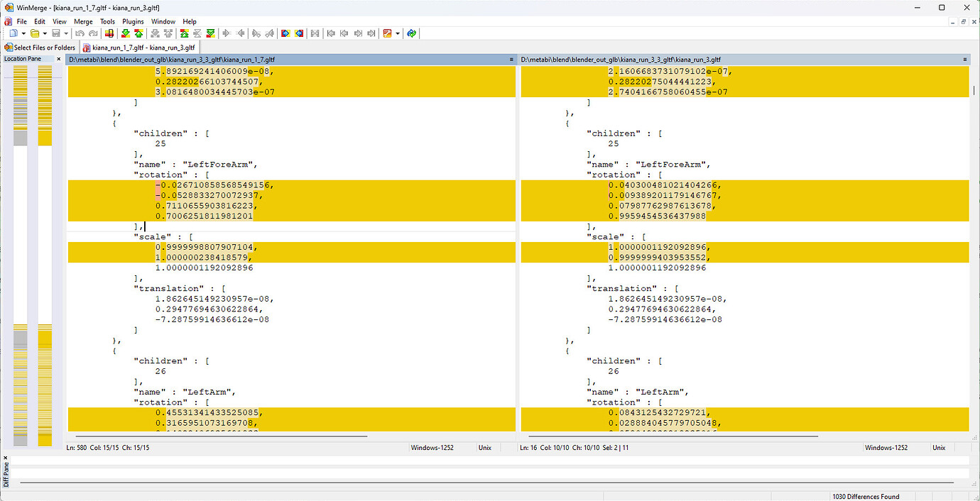This screenshot has width=980, height=501.
Task: Expand the Options dropdown arrow
Action: click(398, 33)
